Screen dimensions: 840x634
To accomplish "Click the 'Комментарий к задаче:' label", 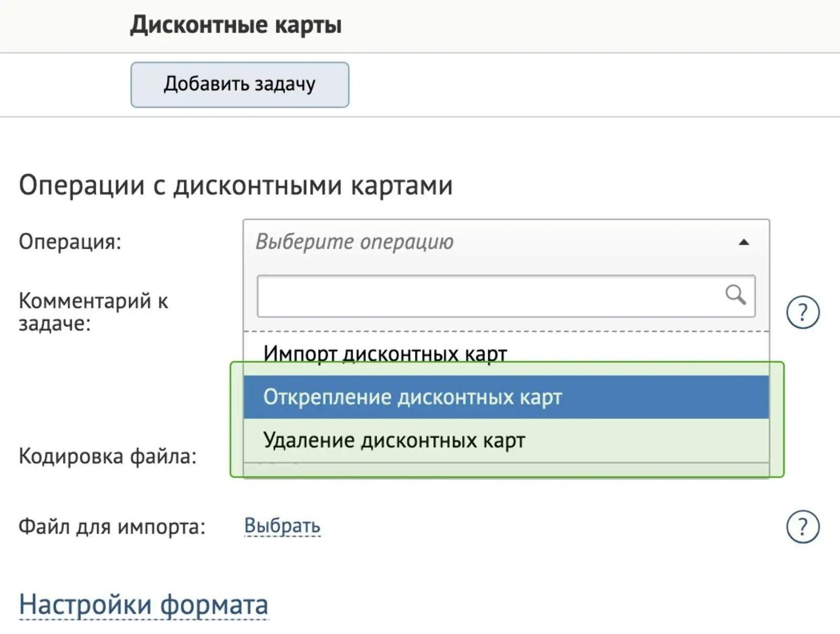I will (x=94, y=312).
